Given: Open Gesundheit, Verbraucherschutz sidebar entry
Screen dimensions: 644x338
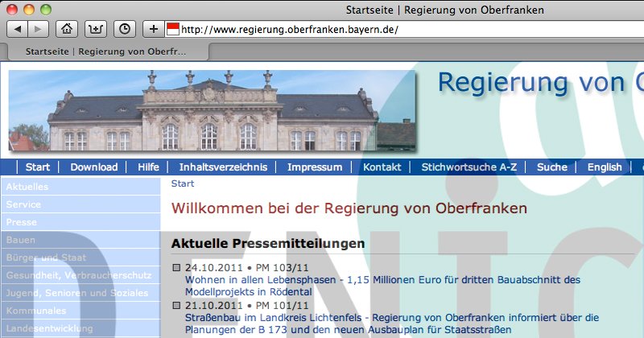Looking at the screenshot, I should point(80,274).
